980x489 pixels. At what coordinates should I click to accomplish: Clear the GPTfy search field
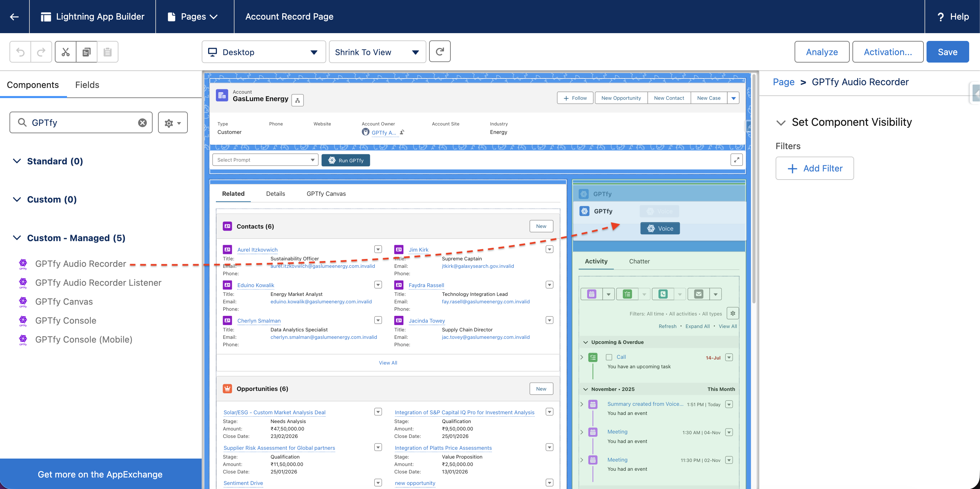[142, 122]
